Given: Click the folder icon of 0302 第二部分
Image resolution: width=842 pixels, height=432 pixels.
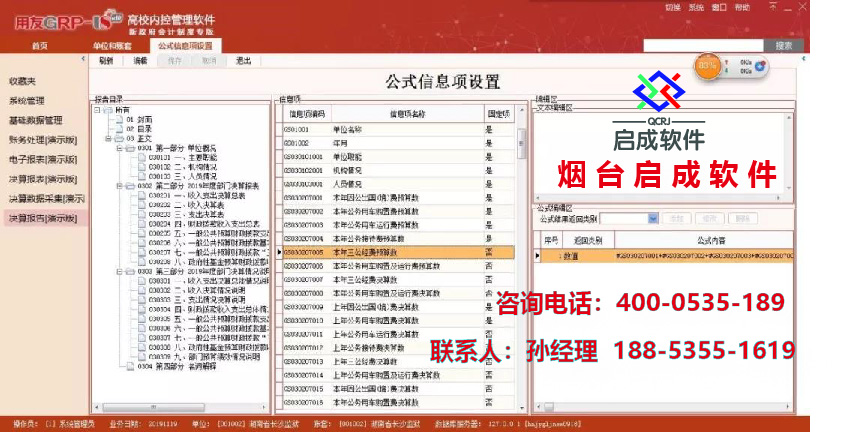Looking at the screenshot, I should coord(130,186).
